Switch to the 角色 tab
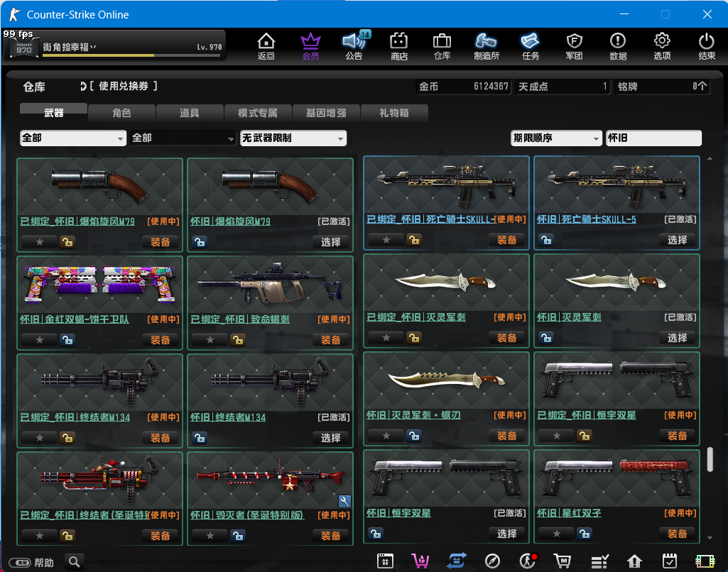This screenshot has height=572, width=728. tap(121, 113)
